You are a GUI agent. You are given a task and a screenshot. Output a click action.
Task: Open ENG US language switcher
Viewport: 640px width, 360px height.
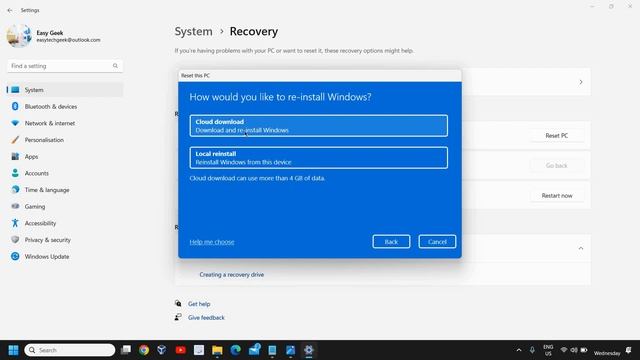pyautogui.click(x=548, y=350)
